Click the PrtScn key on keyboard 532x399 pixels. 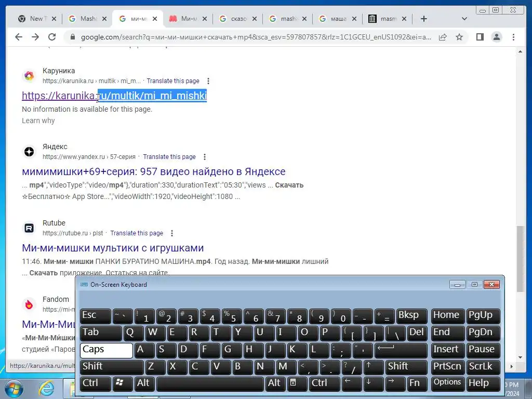click(x=448, y=367)
